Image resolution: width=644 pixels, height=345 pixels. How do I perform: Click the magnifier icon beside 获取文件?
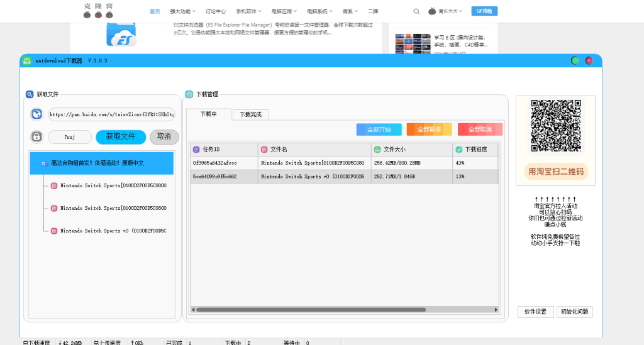[30, 94]
